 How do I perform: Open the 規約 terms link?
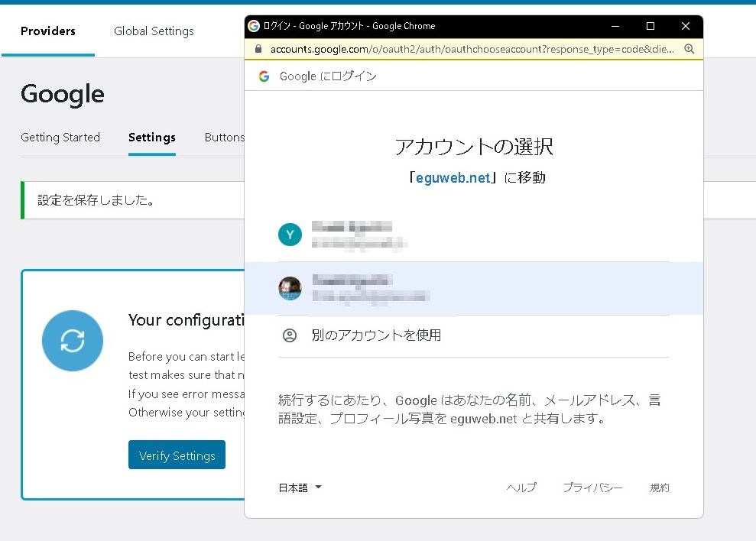coord(659,488)
